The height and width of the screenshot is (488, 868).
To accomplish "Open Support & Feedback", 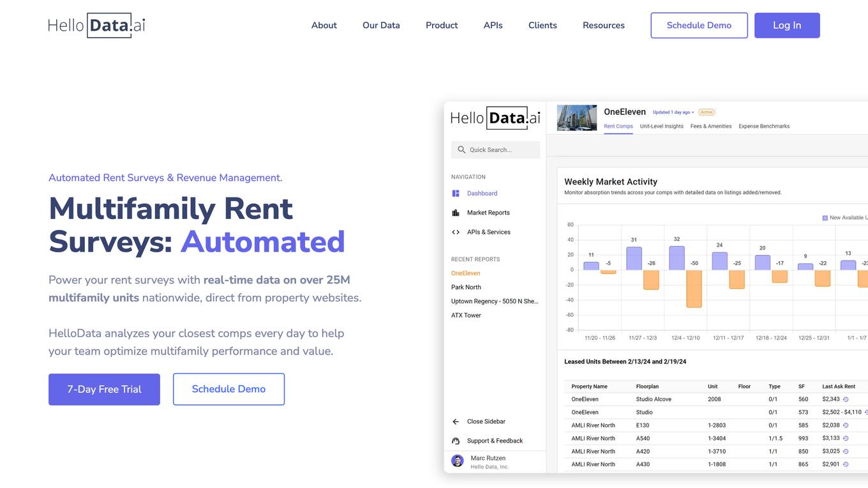I will 495,441.
